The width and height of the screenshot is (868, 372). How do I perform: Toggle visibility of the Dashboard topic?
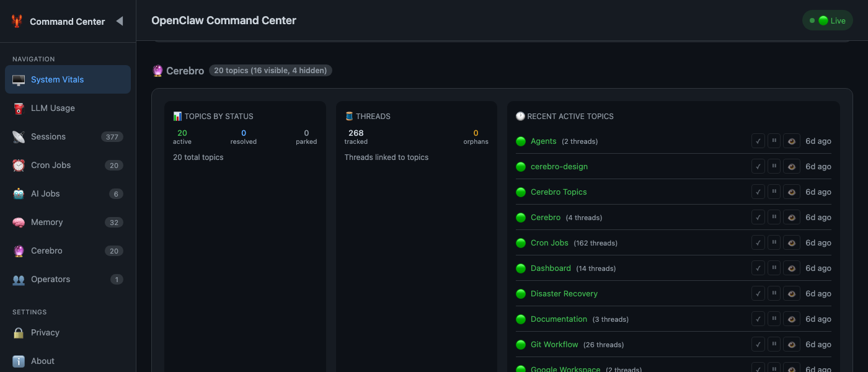pyautogui.click(x=792, y=268)
